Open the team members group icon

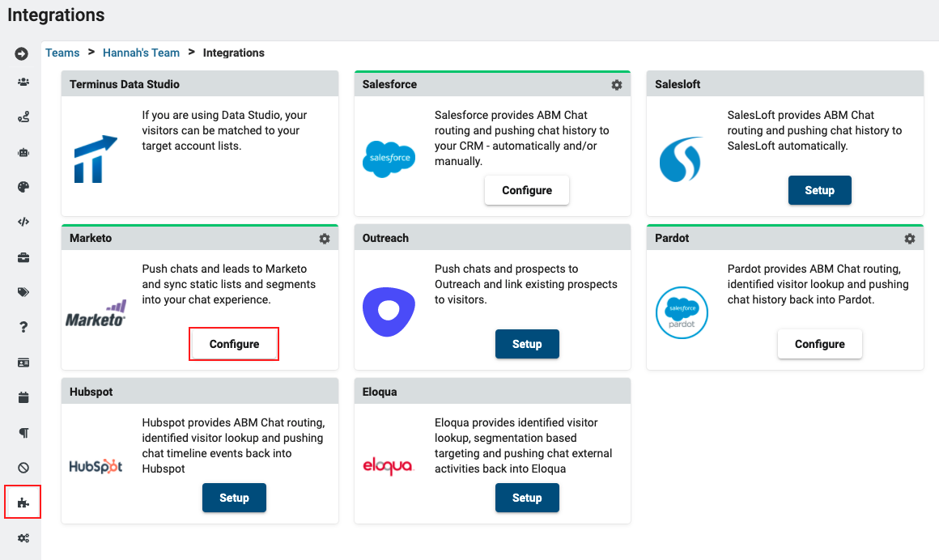point(23,82)
